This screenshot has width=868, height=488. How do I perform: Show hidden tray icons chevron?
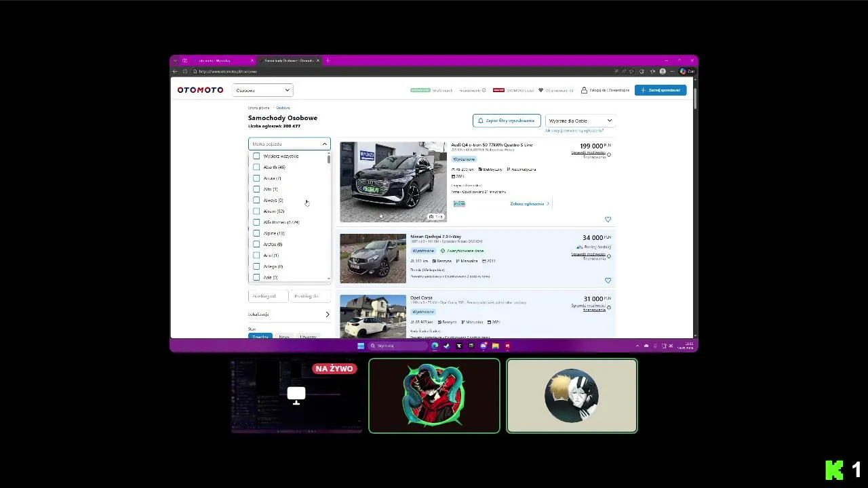[637, 346]
